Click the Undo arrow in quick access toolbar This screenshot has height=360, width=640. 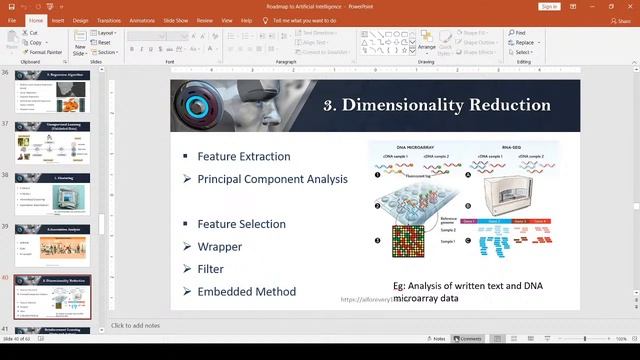coord(24,7)
